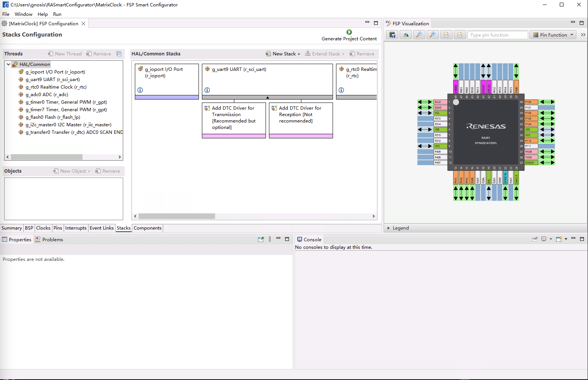588x380 pixels.
Task: Open the Pin Function dropdown
Action: 553,35
